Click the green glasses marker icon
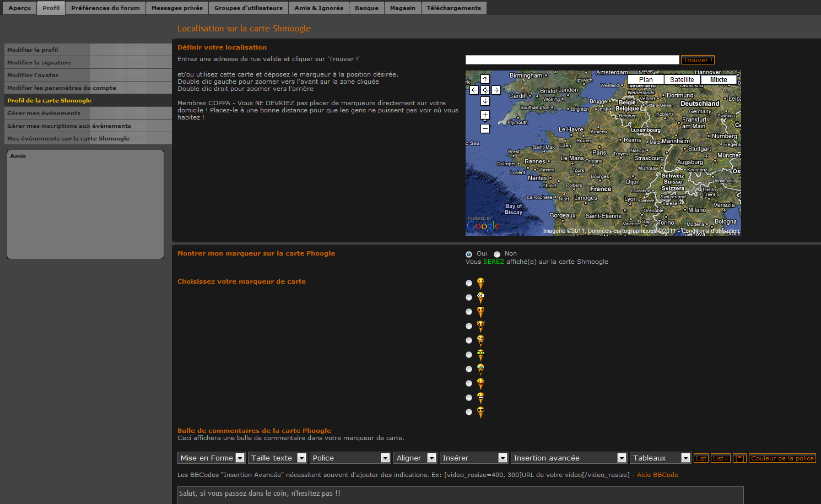 (480, 355)
